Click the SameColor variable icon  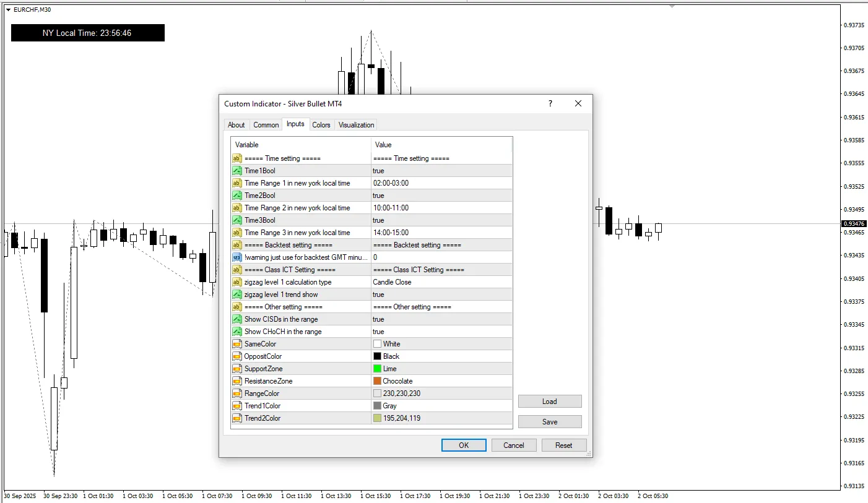pos(237,344)
